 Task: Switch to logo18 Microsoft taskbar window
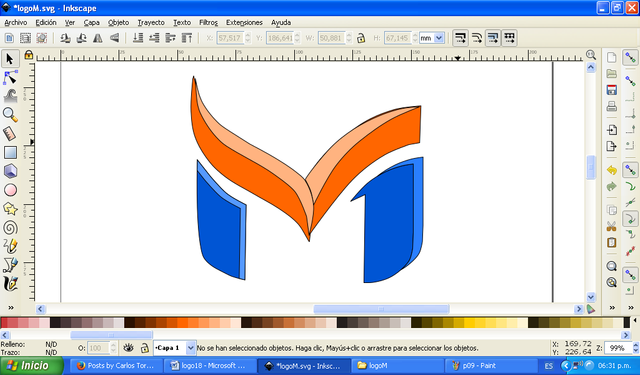pos(210,366)
